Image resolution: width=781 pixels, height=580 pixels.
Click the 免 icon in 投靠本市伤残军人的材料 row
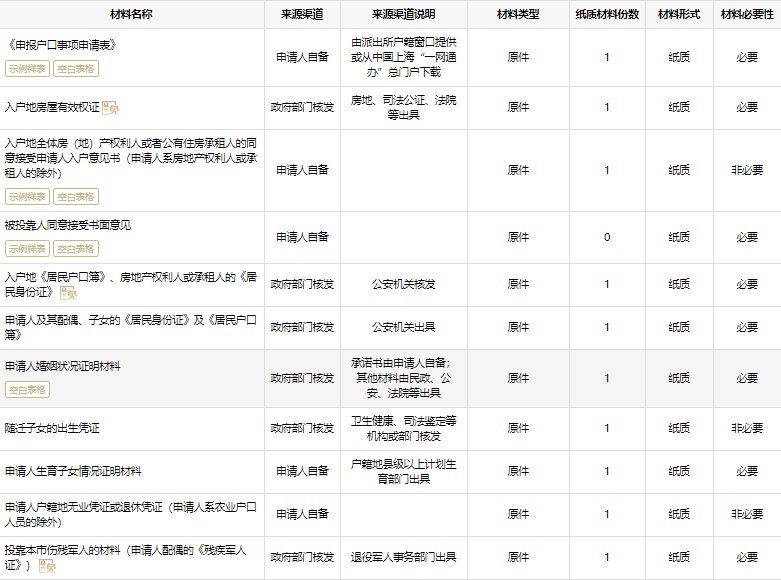click(x=47, y=566)
